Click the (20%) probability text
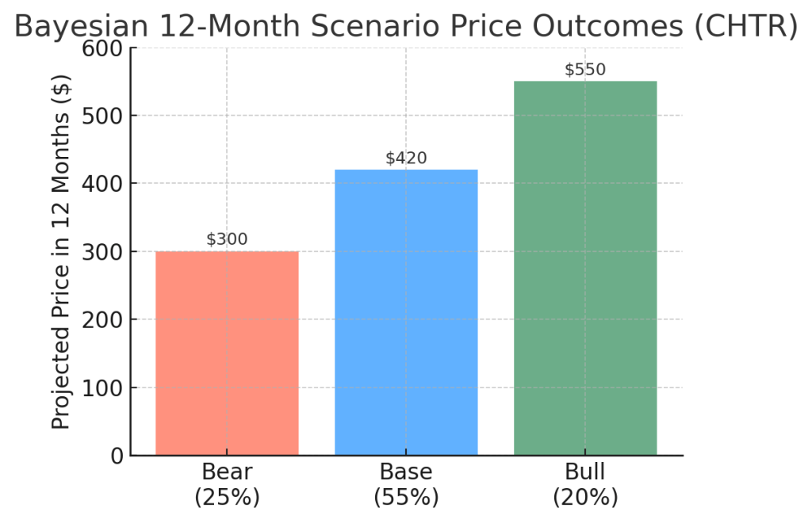 [x=585, y=498]
